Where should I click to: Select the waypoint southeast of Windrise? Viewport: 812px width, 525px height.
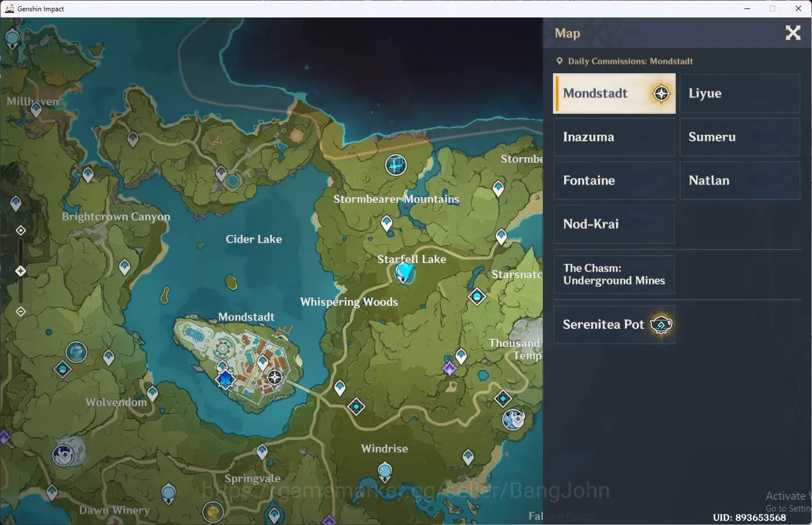pyautogui.click(x=468, y=457)
